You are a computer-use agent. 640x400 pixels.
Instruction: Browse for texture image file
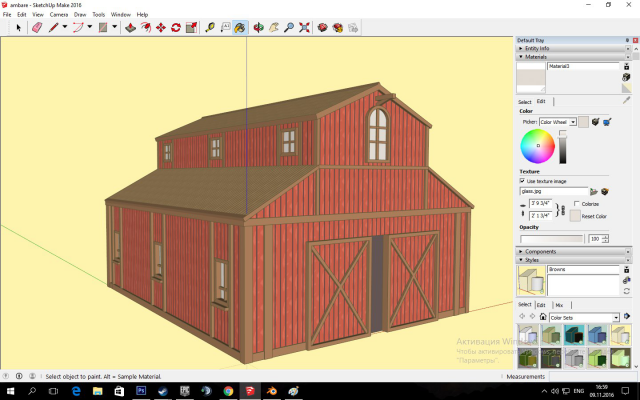[x=594, y=191]
